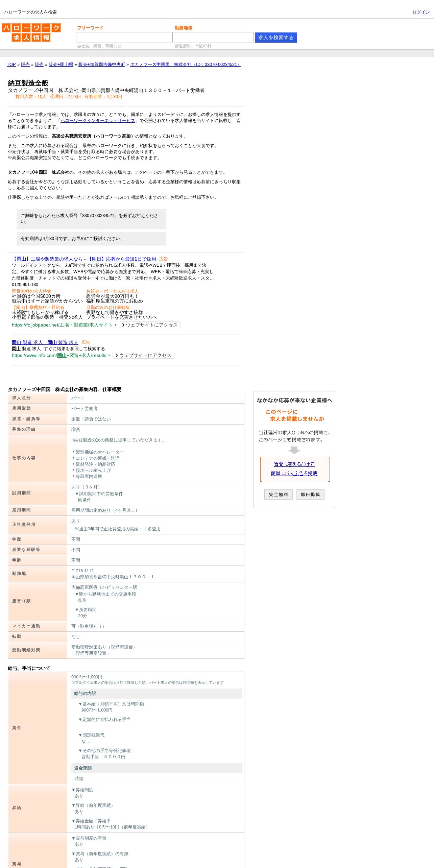This screenshot has height=868, width=434.
Task: Select the 有効期限：4月30日 text
Action: point(103,97)
